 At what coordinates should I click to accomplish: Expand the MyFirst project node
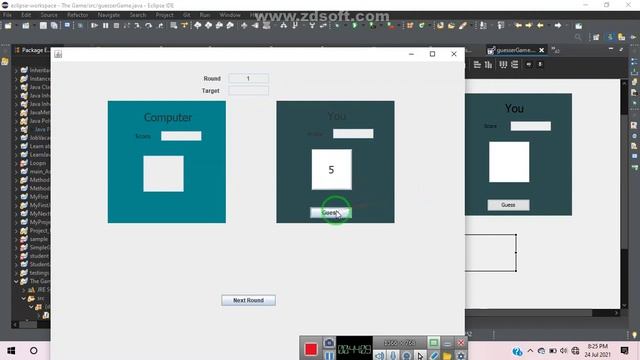pos(16,197)
